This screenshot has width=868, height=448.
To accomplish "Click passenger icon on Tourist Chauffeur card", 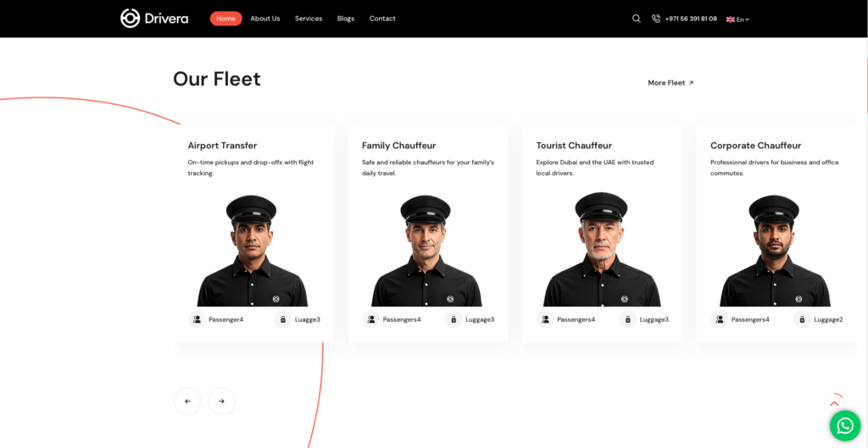I will coord(546,319).
